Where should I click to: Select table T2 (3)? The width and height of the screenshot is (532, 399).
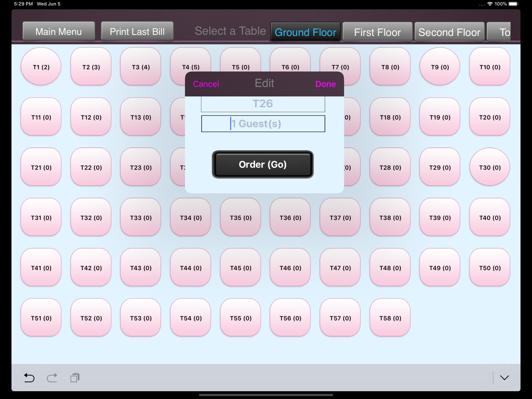point(91,66)
